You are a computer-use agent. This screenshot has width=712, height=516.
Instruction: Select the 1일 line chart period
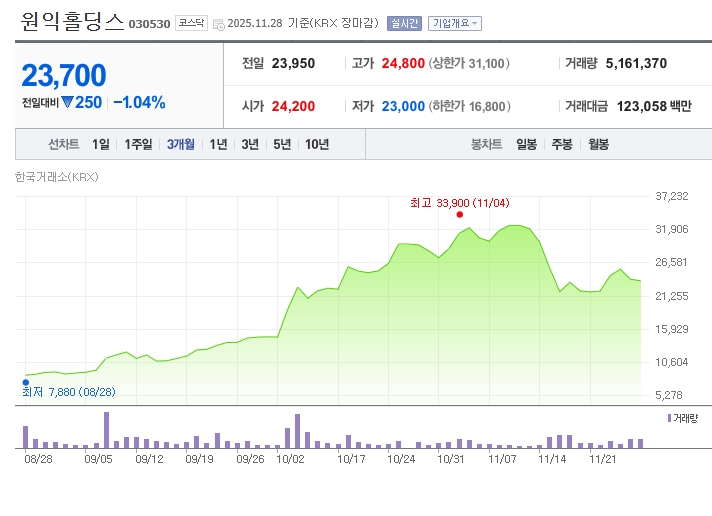101,144
